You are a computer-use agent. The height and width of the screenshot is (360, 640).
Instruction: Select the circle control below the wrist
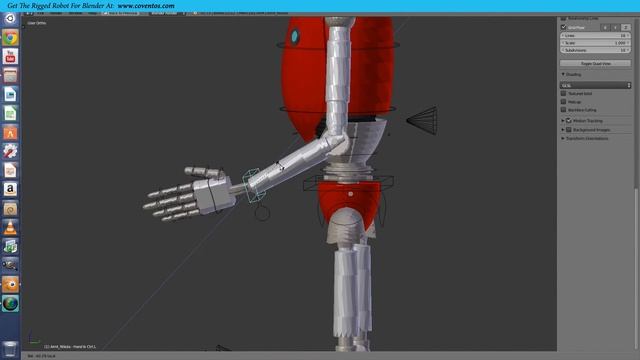[262, 213]
